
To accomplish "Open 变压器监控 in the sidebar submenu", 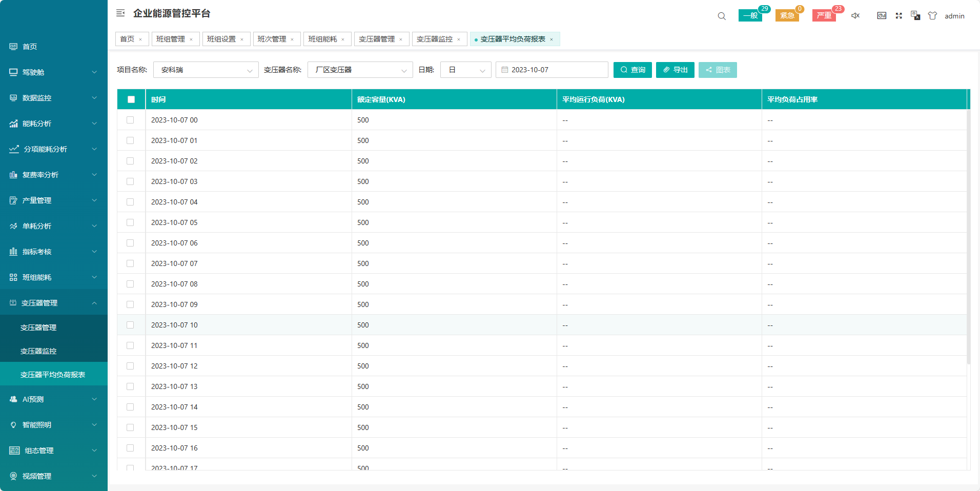I will pos(38,351).
